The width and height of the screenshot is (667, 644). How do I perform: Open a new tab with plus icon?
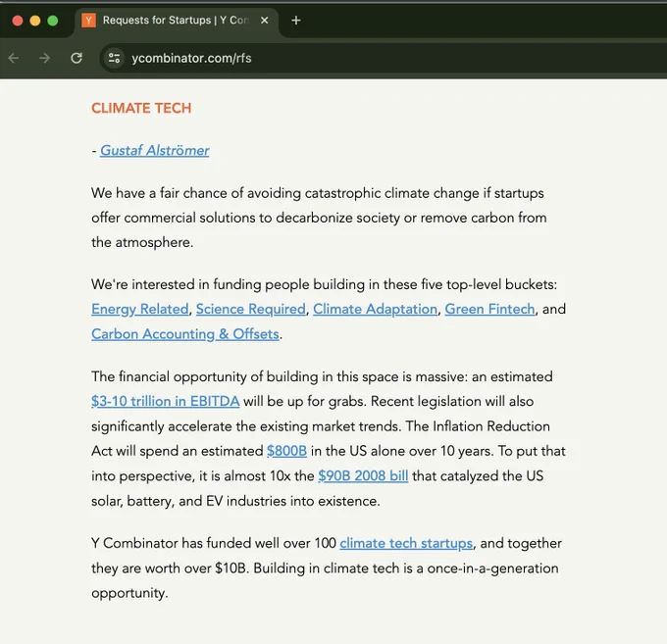(x=296, y=21)
